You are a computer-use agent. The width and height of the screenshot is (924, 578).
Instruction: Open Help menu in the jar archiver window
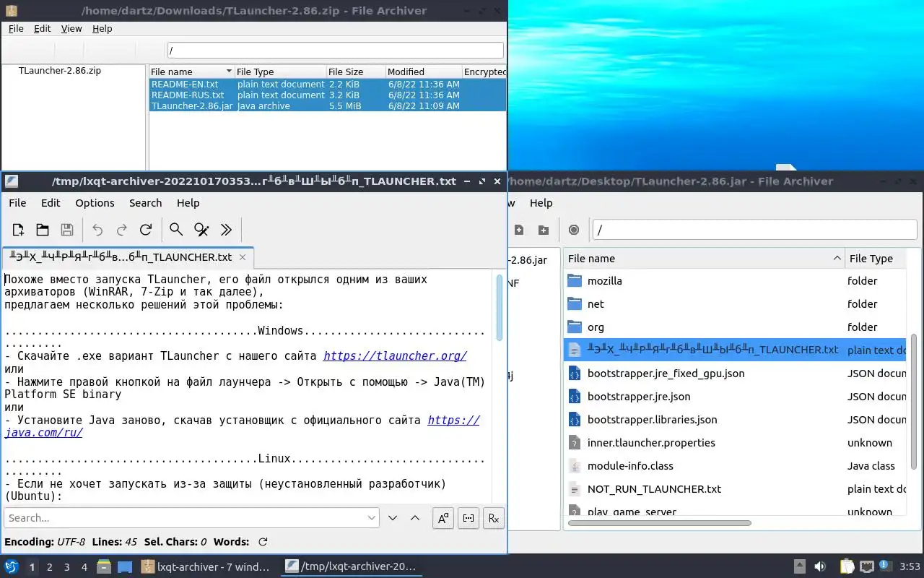pyautogui.click(x=541, y=203)
